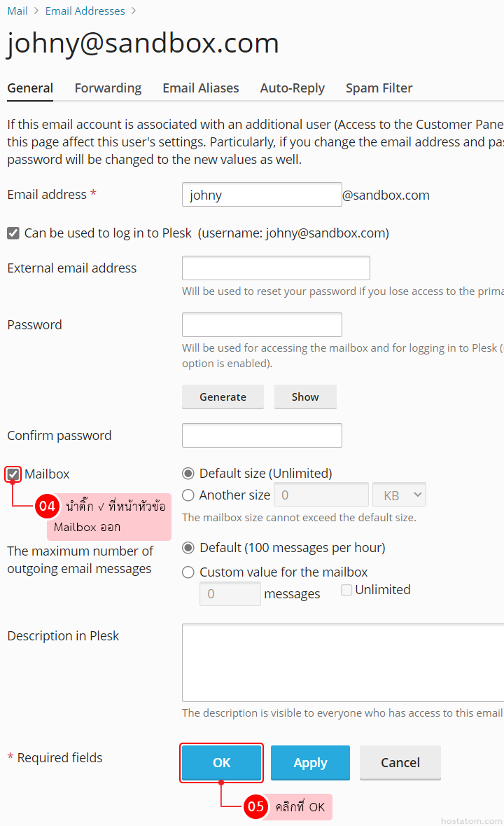504x826 pixels.
Task: Switch to the Forwarding tab
Action: [x=108, y=88]
